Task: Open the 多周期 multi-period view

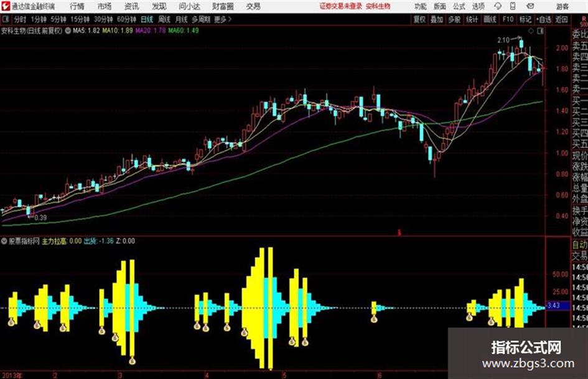Action: pyautogui.click(x=201, y=19)
